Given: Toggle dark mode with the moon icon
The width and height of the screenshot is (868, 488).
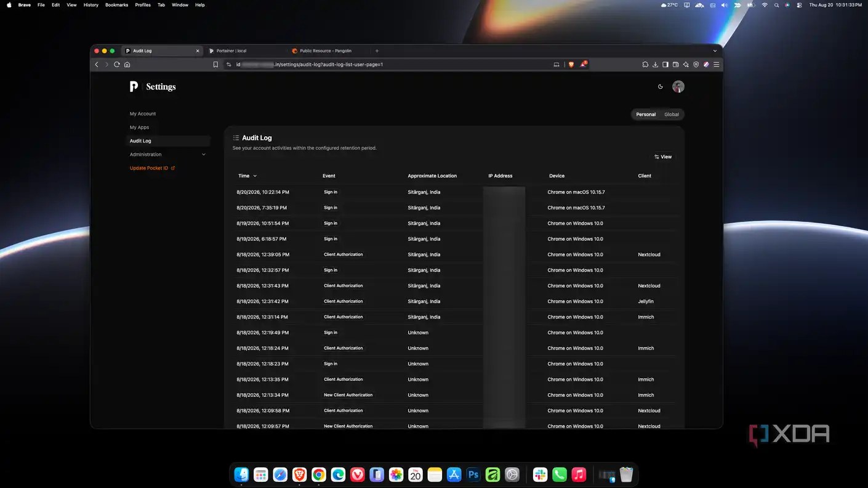Looking at the screenshot, I should [661, 87].
